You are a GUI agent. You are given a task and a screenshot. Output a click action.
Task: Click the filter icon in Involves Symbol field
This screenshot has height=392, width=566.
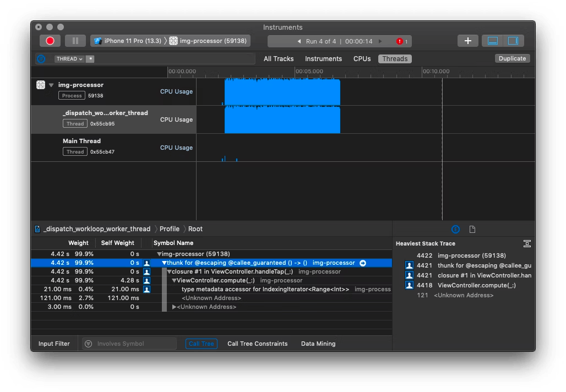point(89,344)
